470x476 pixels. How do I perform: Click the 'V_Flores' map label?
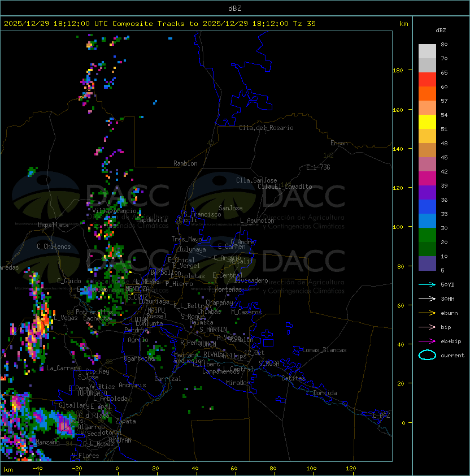tap(85, 456)
